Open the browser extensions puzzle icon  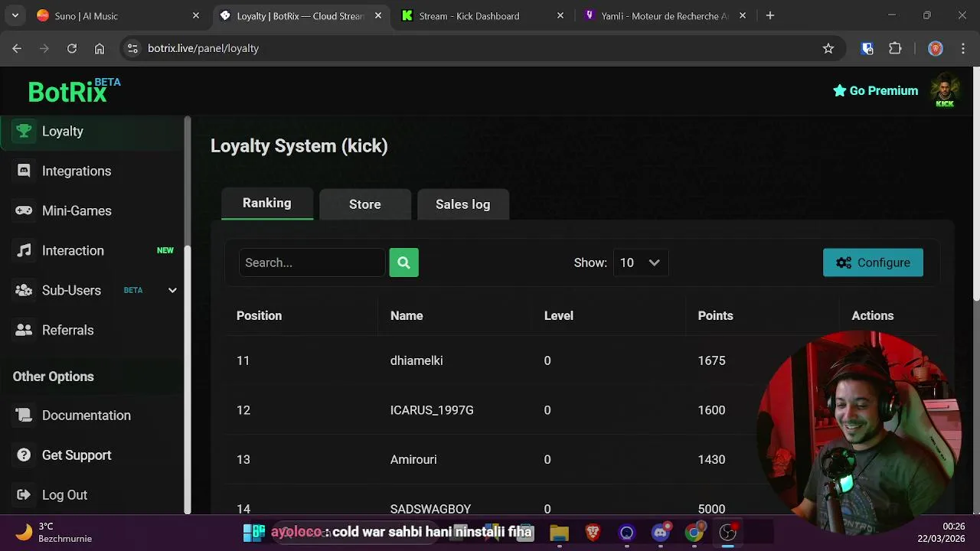pos(895,48)
